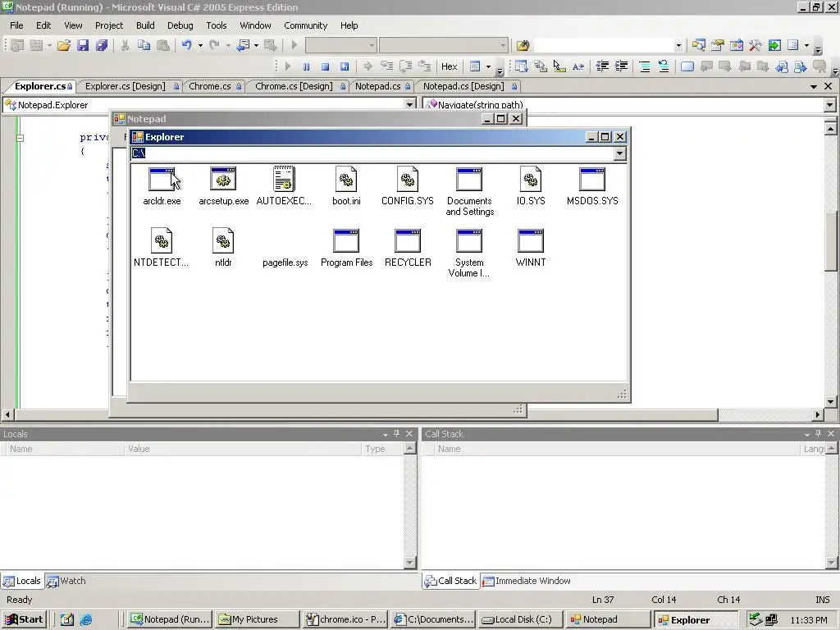Select the boot.ini file icon

[x=346, y=179]
